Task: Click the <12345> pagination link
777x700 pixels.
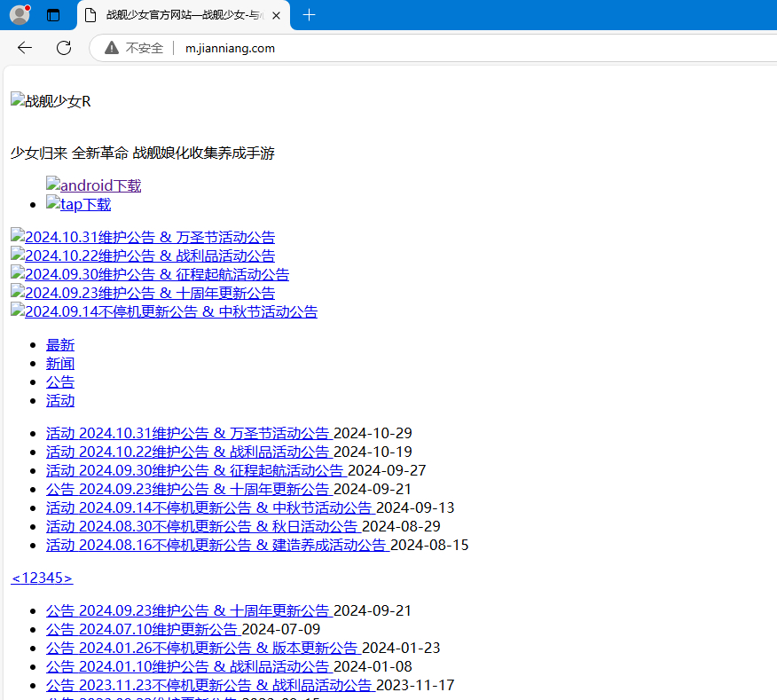Action: pos(42,578)
